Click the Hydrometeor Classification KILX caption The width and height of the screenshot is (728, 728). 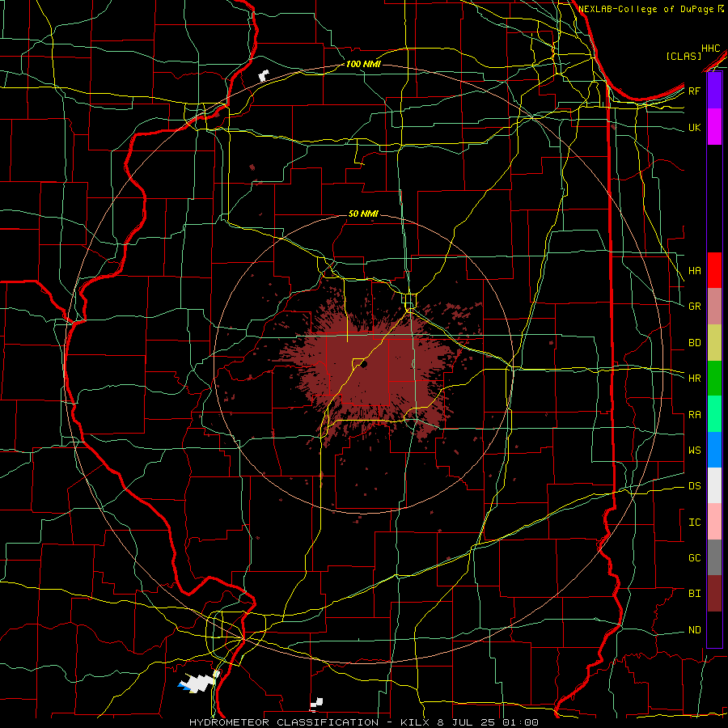[364, 722]
